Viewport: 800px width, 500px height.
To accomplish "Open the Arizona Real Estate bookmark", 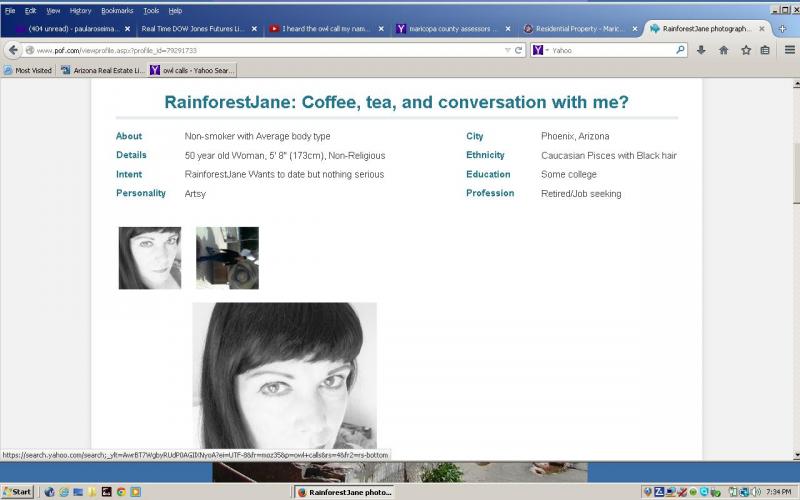I will point(103,71).
